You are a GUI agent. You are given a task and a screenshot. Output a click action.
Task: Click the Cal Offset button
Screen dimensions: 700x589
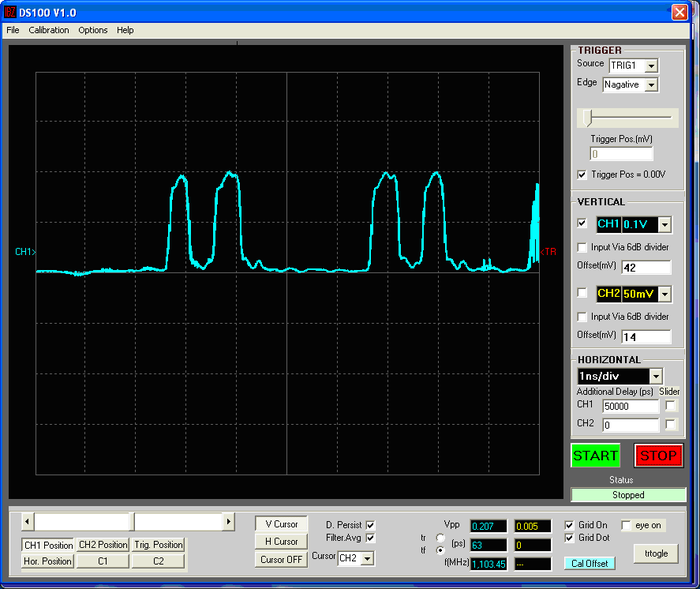click(589, 564)
